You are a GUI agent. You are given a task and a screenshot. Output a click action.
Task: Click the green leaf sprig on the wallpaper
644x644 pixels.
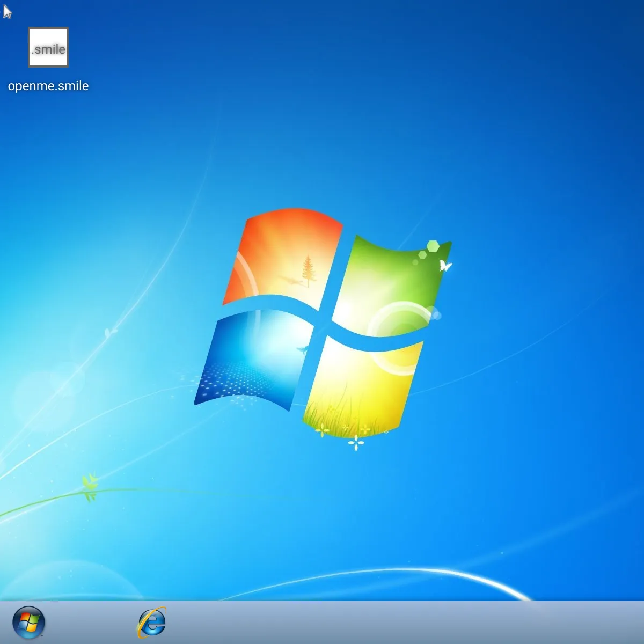click(x=90, y=485)
